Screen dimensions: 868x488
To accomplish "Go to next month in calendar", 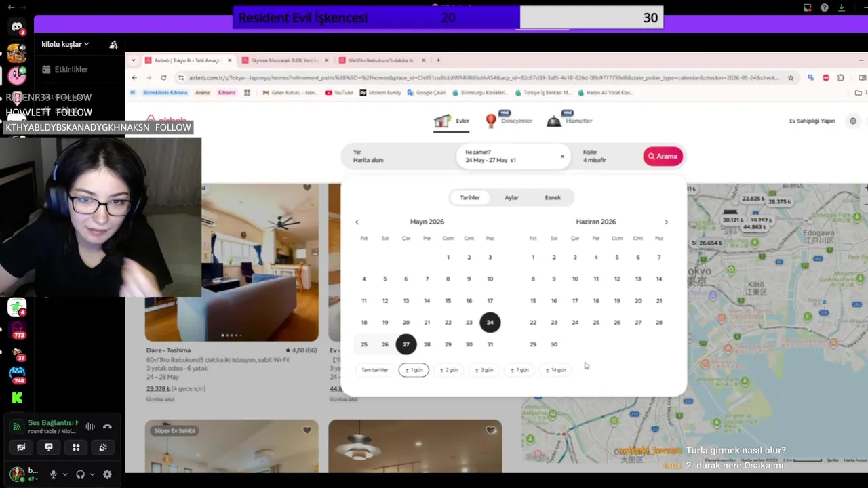I will [x=666, y=222].
